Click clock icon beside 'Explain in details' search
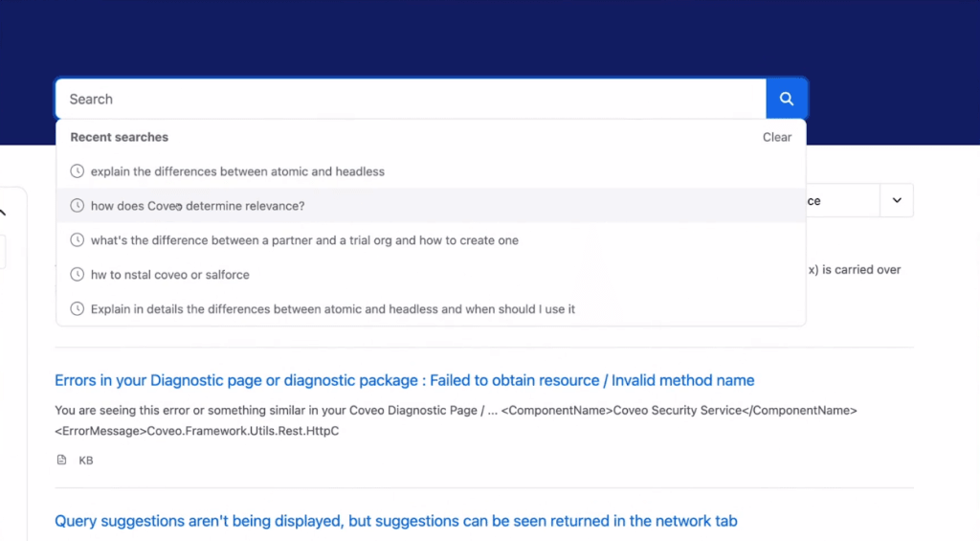The image size is (980, 541). 78,309
